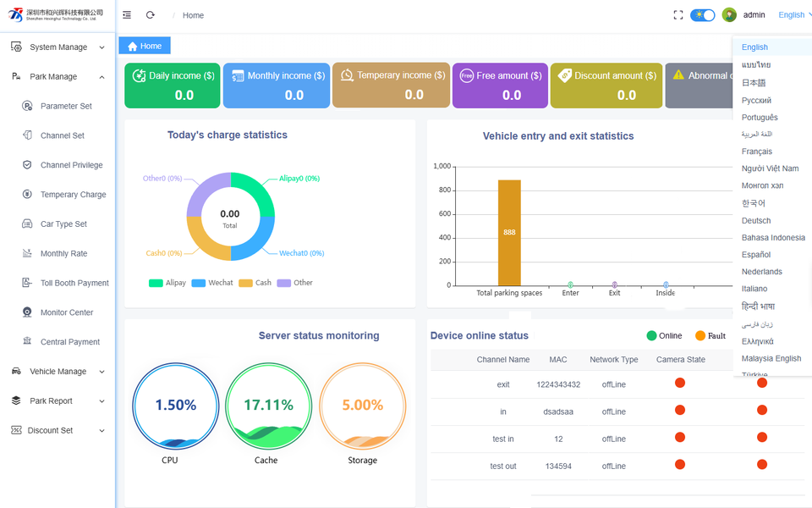The image size is (812, 508).
Task: Click the Park Report layers icon
Action: (17, 400)
